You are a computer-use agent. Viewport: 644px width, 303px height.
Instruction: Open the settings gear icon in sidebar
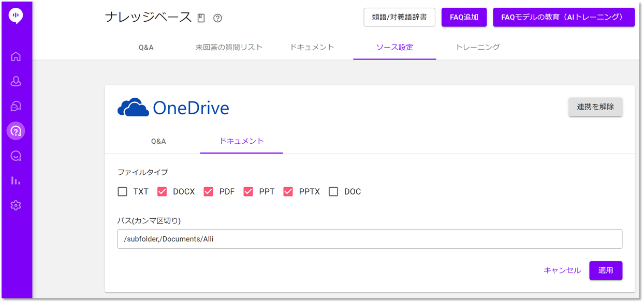(x=16, y=205)
